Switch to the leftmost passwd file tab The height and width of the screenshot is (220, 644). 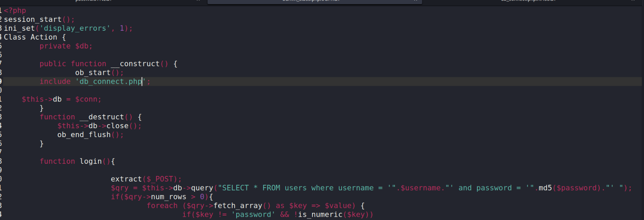93,1
